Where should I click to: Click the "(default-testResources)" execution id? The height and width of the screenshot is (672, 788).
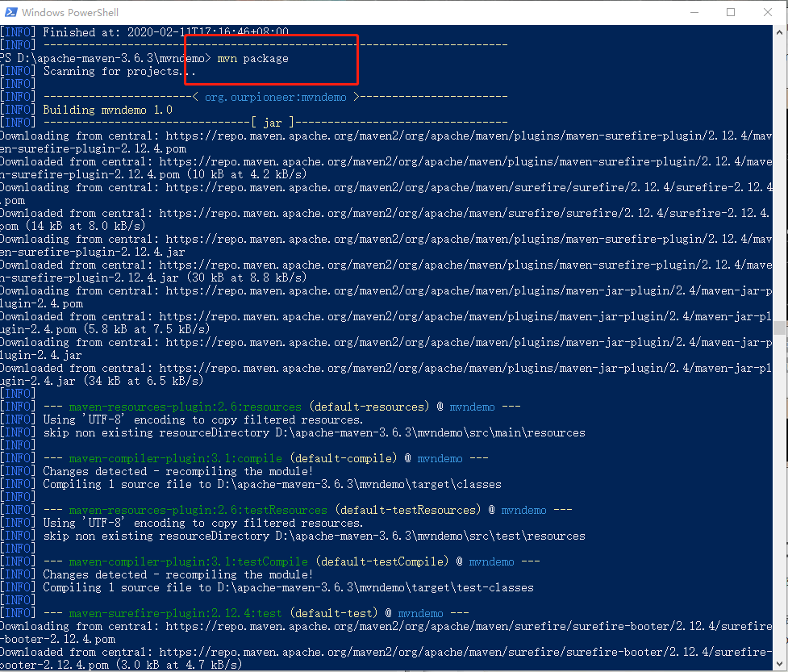point(408,510)
